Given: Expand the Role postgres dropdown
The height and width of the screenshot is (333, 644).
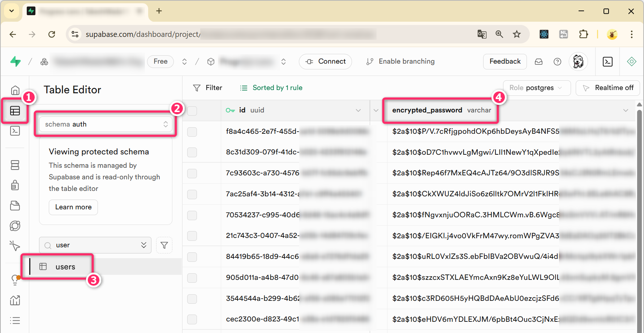Looking at the screenshot, I should [x=536, y=88].
